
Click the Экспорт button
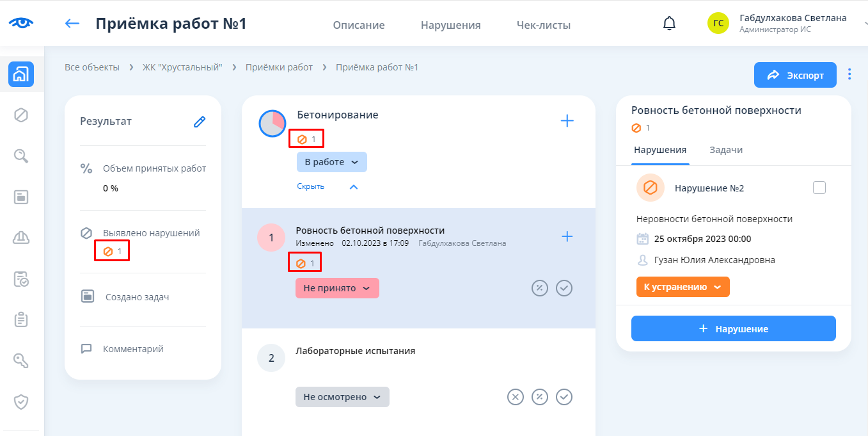pyautogui.click(x=795, y=75)
